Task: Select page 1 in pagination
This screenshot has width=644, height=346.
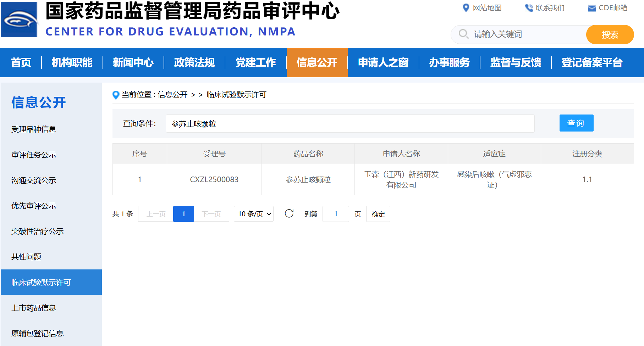Action: [183, 214]
